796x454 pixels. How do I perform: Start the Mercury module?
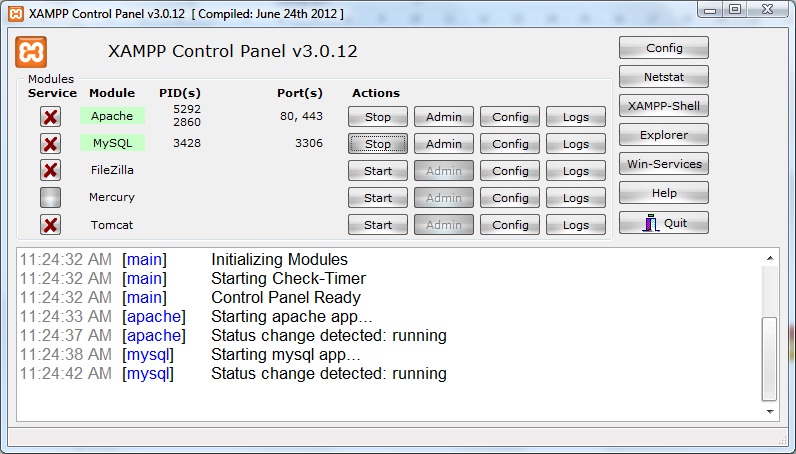click(x=378, y=198)
